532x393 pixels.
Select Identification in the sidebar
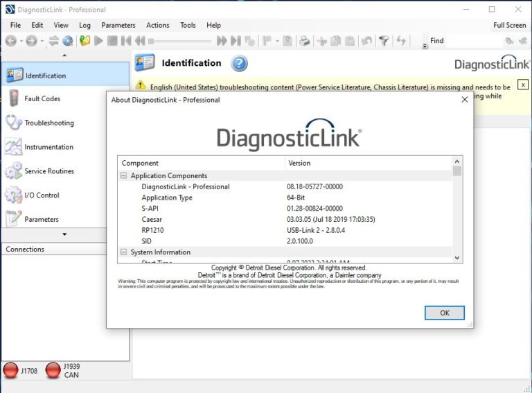click(x=65, y=75)
